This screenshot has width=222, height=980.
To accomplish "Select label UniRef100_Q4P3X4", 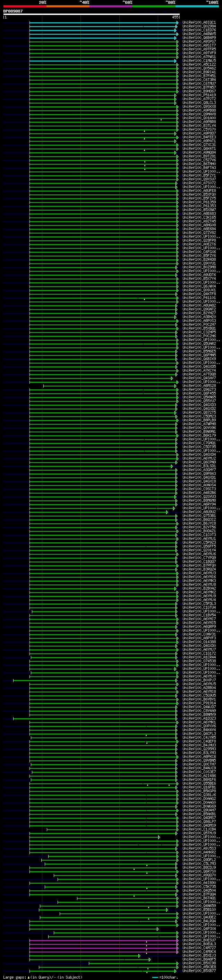I will click(x=199, y=929).
